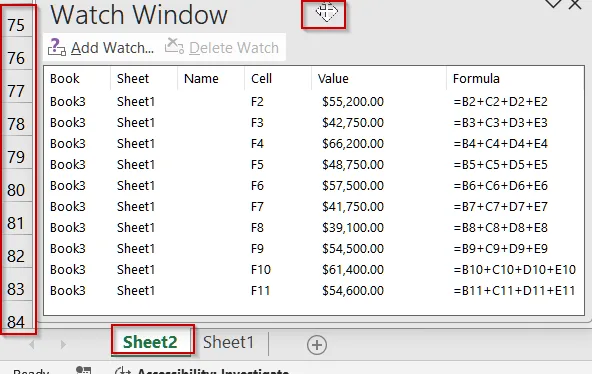Select watch row for cell F8

coord(314,228)
